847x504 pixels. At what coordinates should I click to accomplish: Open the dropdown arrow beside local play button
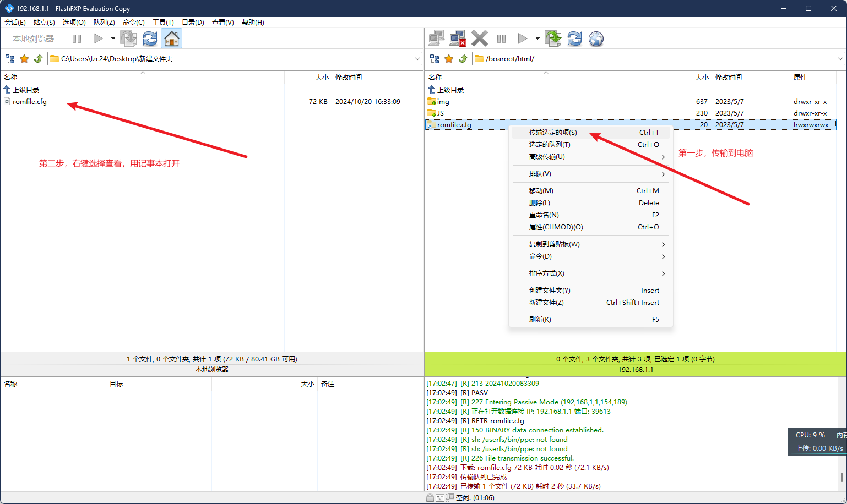113,39
